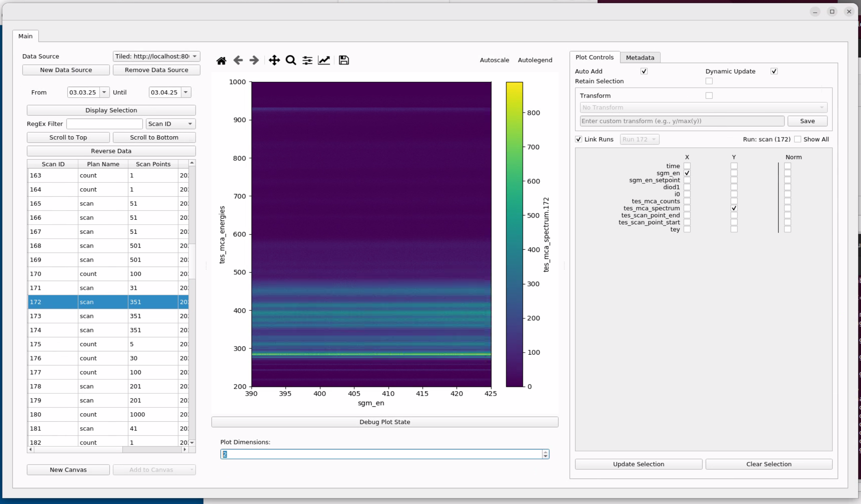Screen dimensions: 861x504
Task: Click the RegEx Filter text field
Action: (x=104, y=124)
